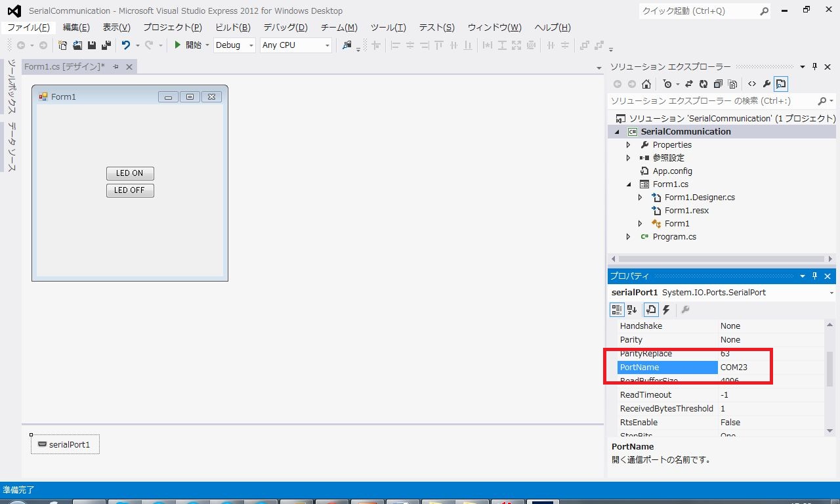Toggle the Preview Selected Items icon
This screenshot has height=504, width=840.
click(781, 84)
